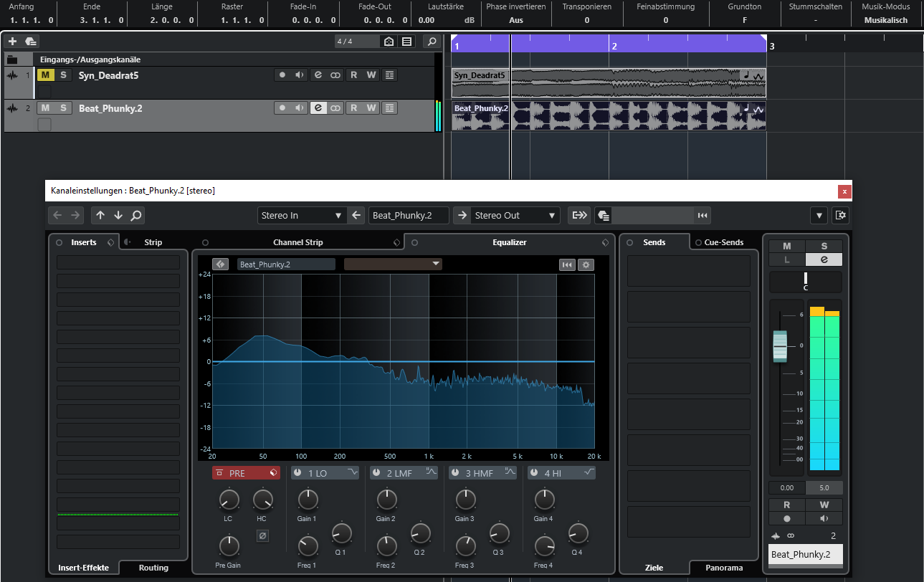Enable record on Beat_Phunky.2 track
This screenshot has width=924, height=582.
point(282,108)
